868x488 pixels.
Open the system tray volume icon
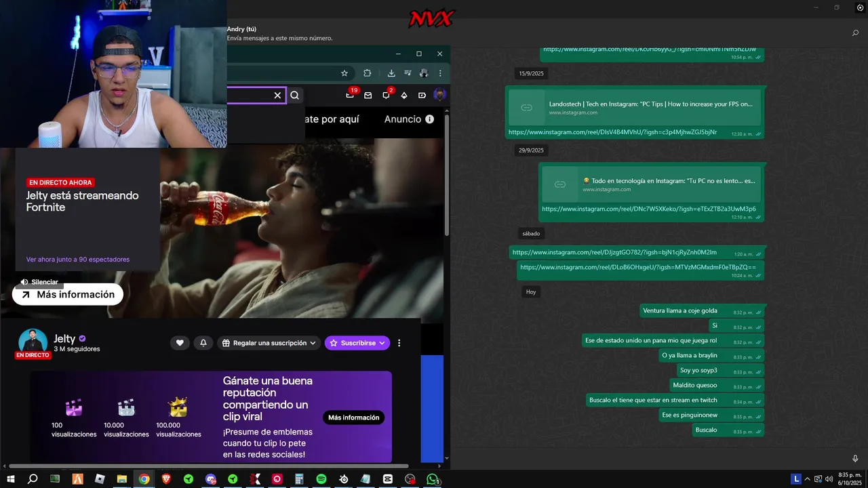(829, 479)
